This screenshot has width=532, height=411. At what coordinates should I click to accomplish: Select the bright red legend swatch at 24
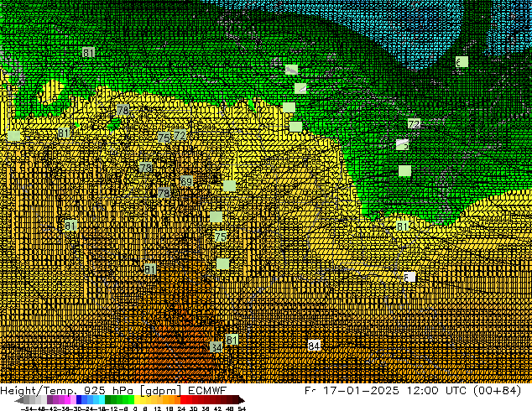183,400
